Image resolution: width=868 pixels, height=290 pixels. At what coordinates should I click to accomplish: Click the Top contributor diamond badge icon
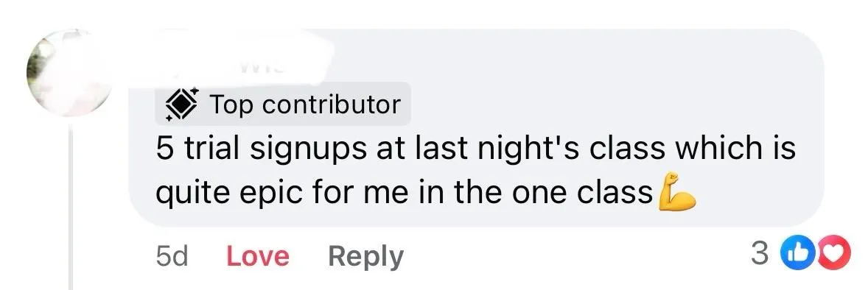coord(182,104)
